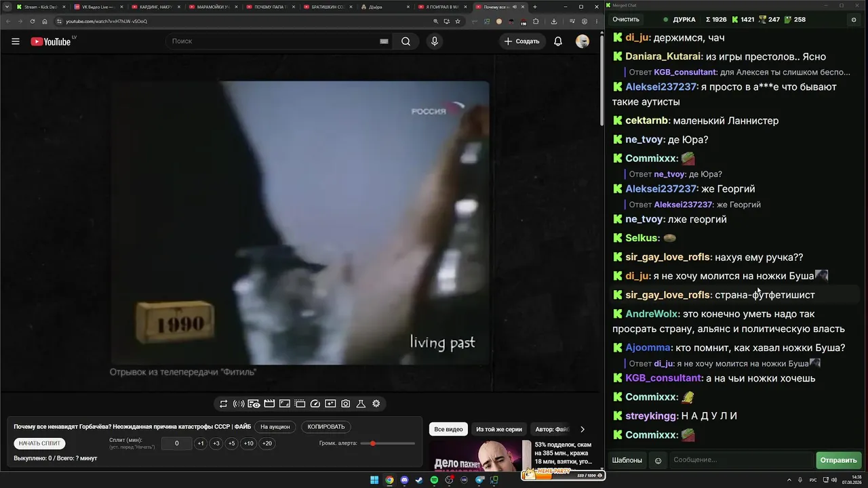Open Steam from the taskbar
This screenshot has width=868, height=488.
pos(419,481)
